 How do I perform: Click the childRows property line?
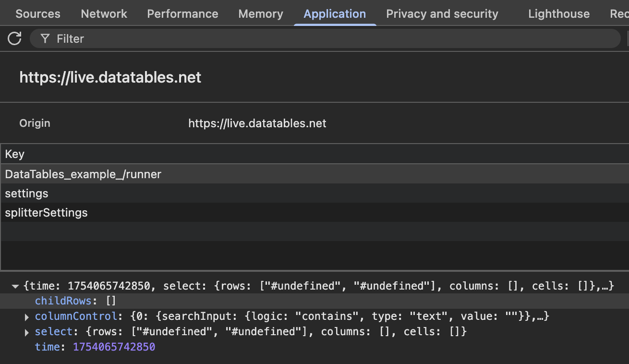point(314,301)
